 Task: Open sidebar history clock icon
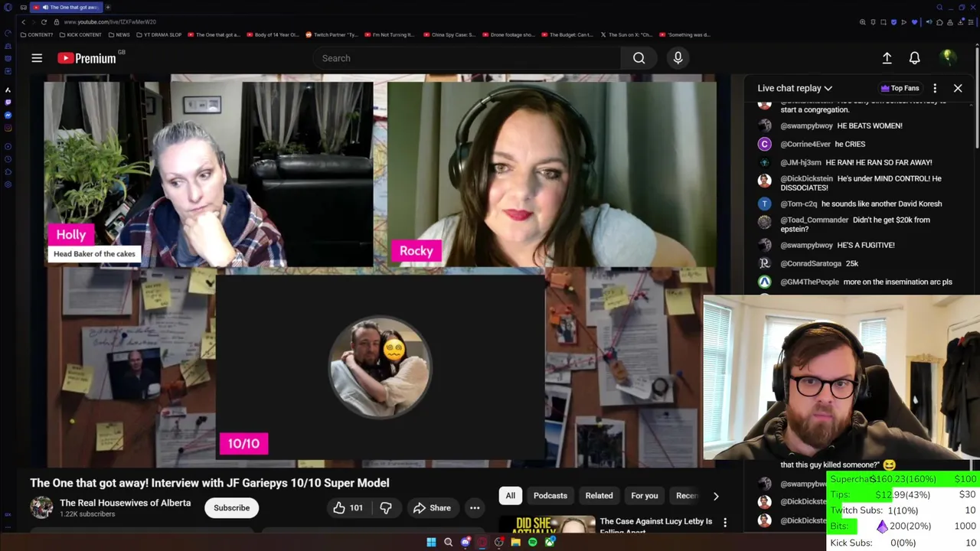8,159
